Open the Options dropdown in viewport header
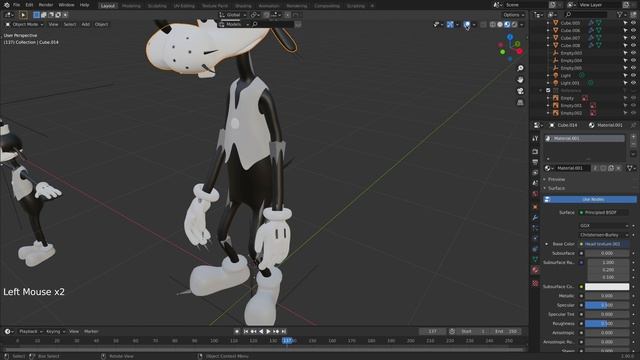This screenshot has height=360, width=640. pos(513,15)
